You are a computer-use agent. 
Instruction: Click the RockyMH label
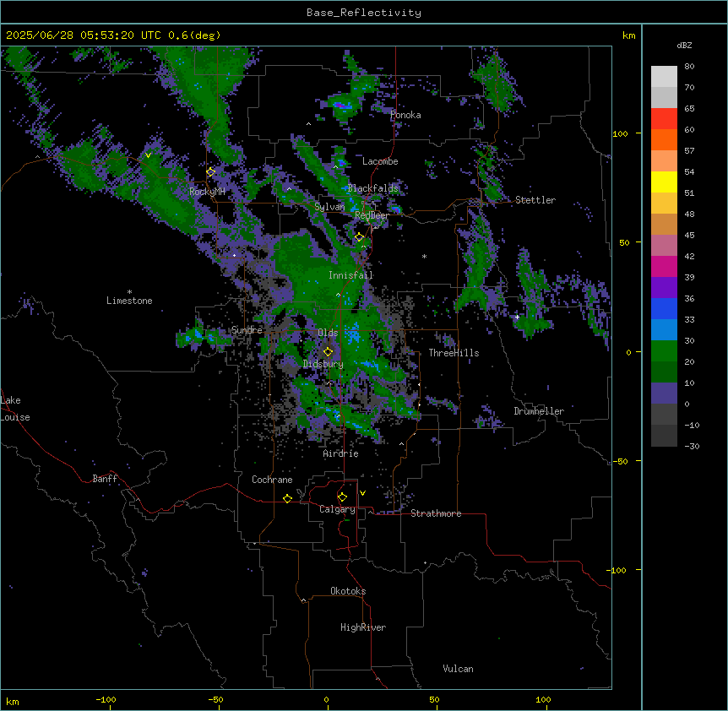(207, 192)
